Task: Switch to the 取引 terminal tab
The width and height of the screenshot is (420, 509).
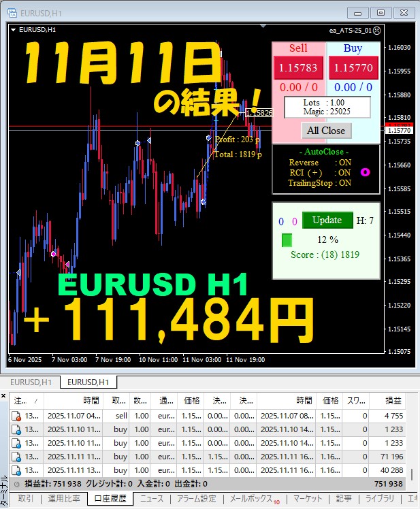Action: (25, 498)
